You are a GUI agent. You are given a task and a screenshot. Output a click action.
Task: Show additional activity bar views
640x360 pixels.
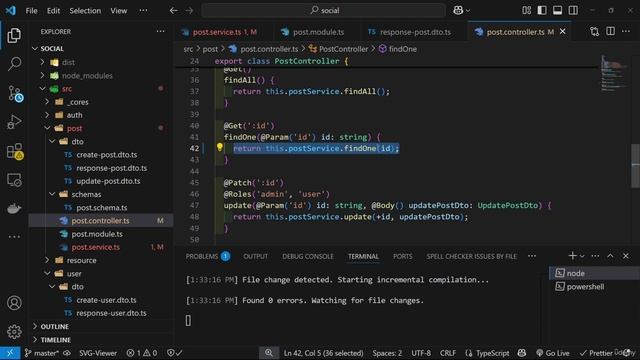point(14,237)
